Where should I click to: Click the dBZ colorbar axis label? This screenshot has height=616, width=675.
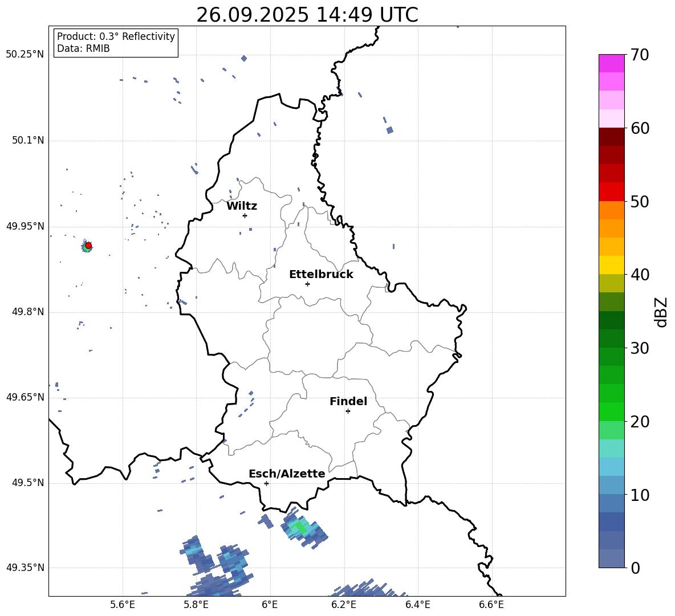point(661,312)
